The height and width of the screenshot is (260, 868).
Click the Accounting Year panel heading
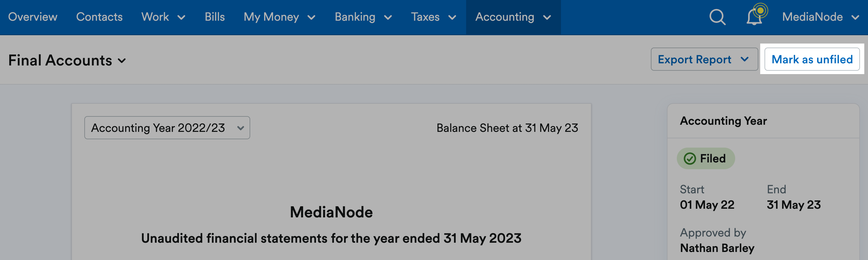point(723,121)
